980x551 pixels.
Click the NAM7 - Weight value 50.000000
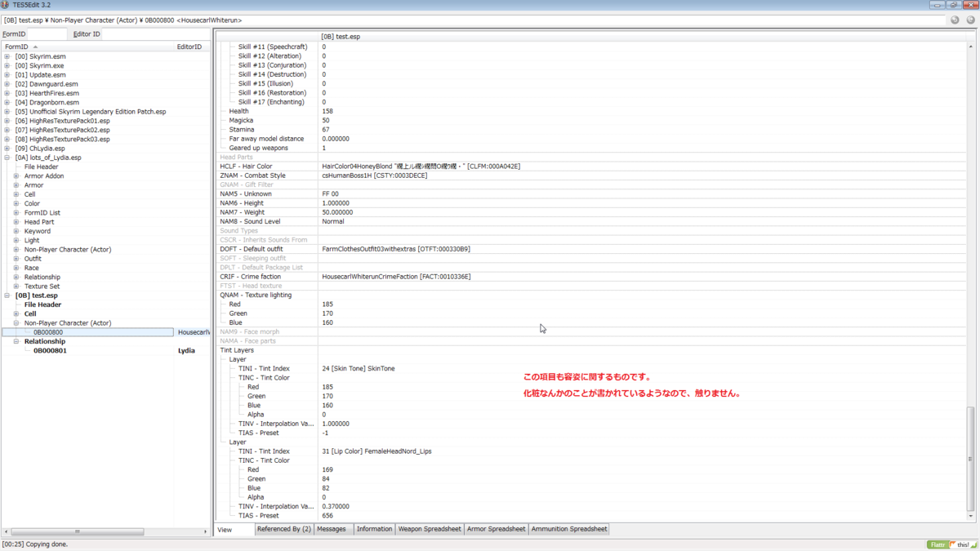(337, 212)
